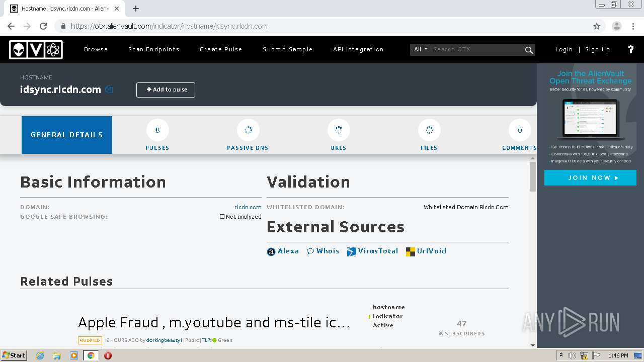This screenshot has width=644, height=362.
Task: Open File Explorer from taskbar
Action: click(x=57, y=355)
